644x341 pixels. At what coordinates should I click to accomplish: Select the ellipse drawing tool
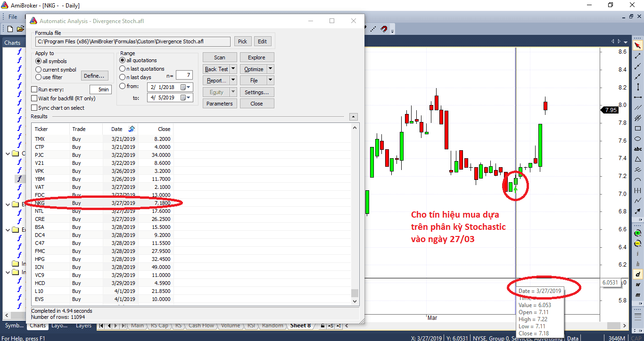[638, 138]
